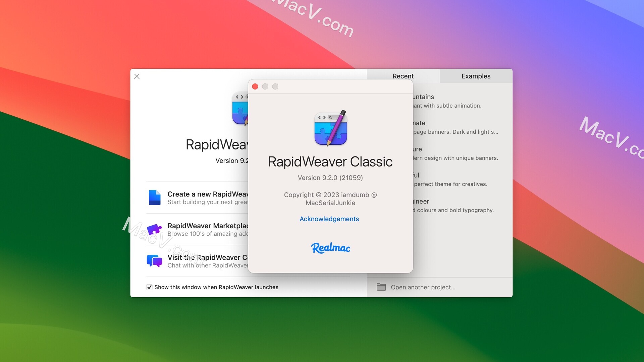Screen dimensions: 644x362
Task: Click the Version 9.2.0 (21059) text
Action: pos(330,178)
